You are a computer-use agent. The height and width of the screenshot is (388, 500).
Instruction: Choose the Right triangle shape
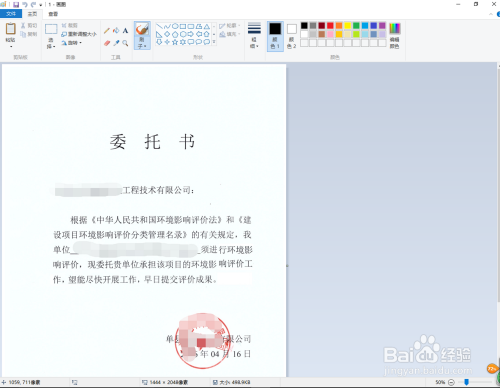click(x=159, y=34)
